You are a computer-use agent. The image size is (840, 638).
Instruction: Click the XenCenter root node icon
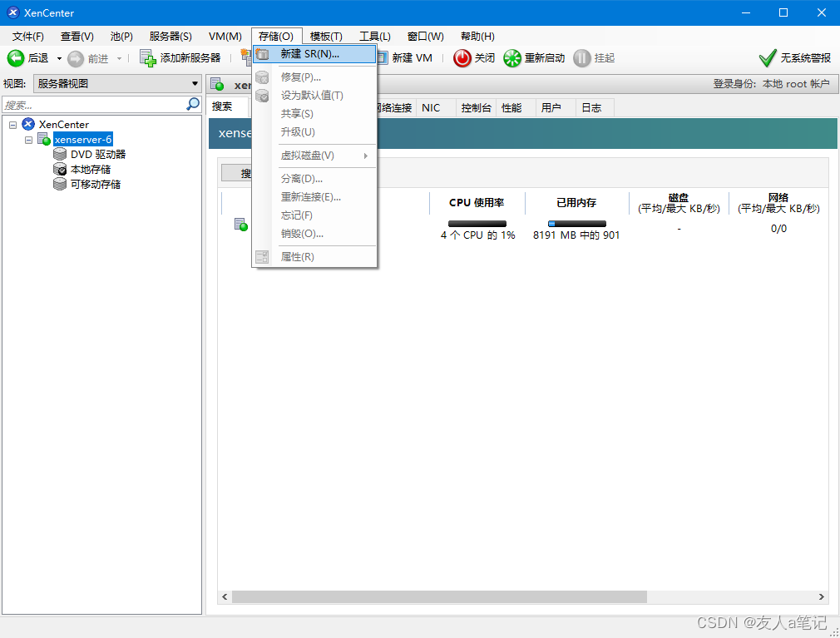tap(27, 124)
